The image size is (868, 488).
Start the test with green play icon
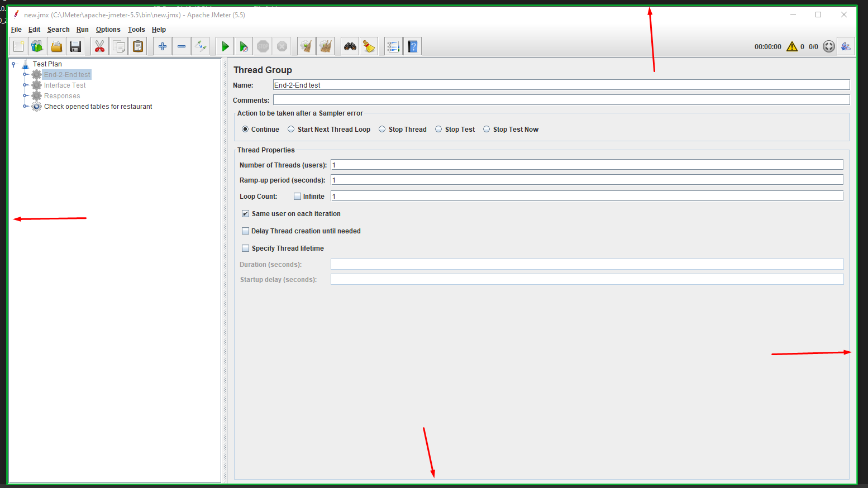(x=225, y=46)
